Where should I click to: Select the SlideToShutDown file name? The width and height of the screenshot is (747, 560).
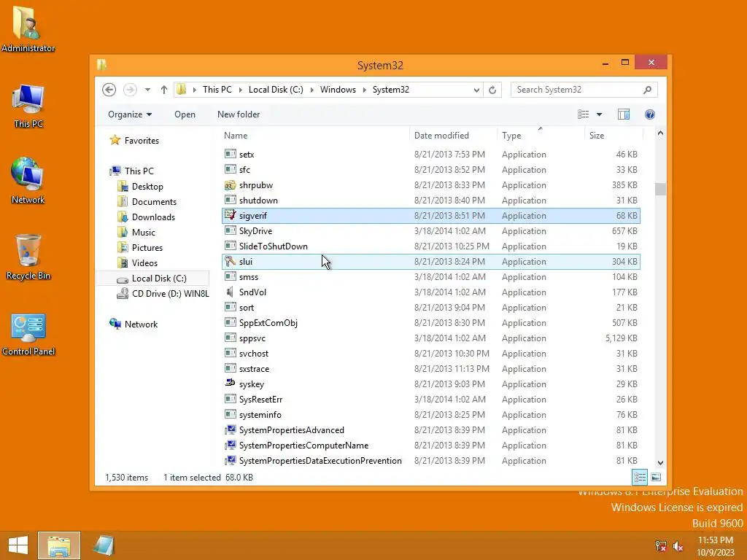pyautogui.click(x=273, y=246)
